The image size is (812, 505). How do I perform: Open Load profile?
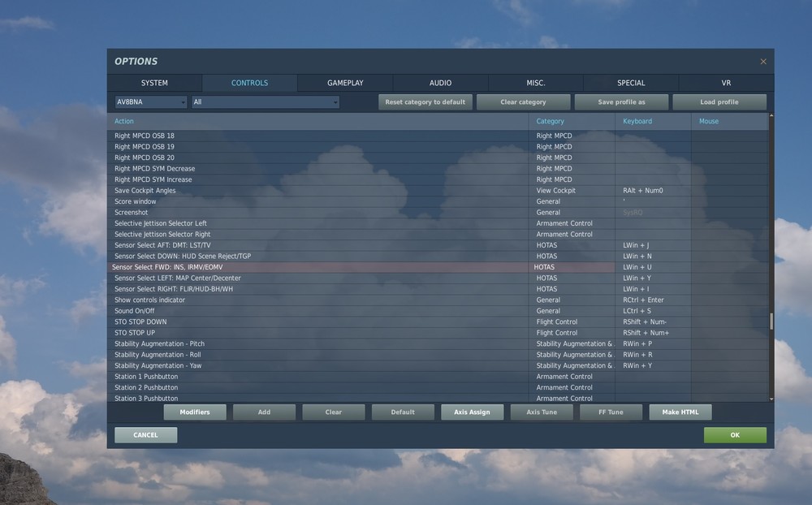(719, 101)
